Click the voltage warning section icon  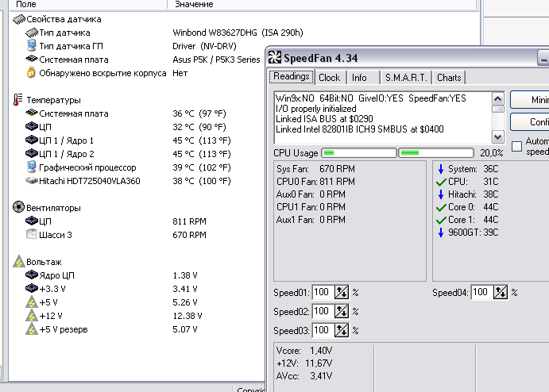[x=19, y=261]
